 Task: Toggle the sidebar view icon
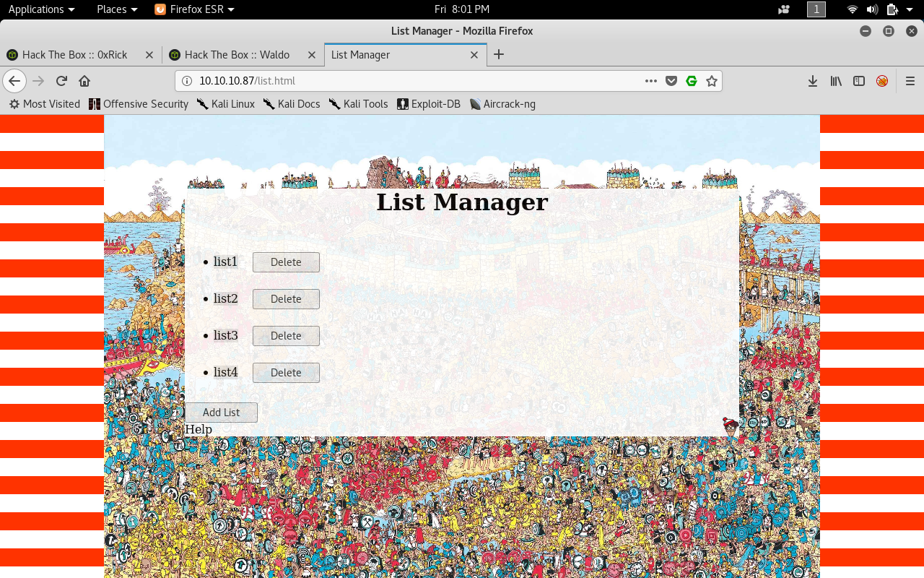tap(859, 81)
